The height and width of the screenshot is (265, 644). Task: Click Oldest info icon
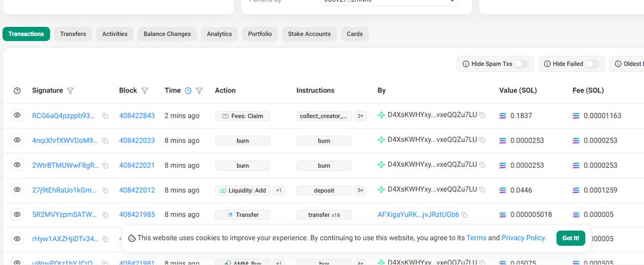tap(618, 64)
